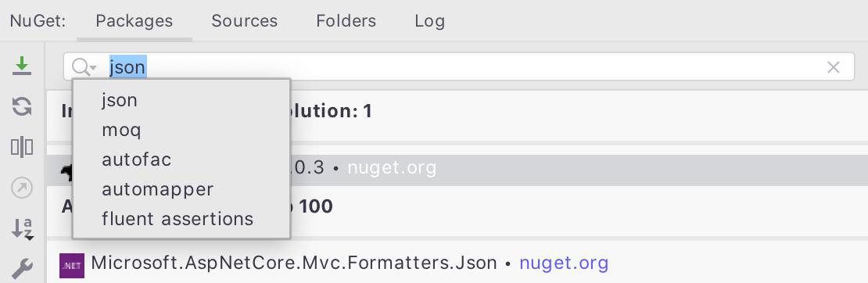Open NuGet settings wrench icon

click(22, 269)
